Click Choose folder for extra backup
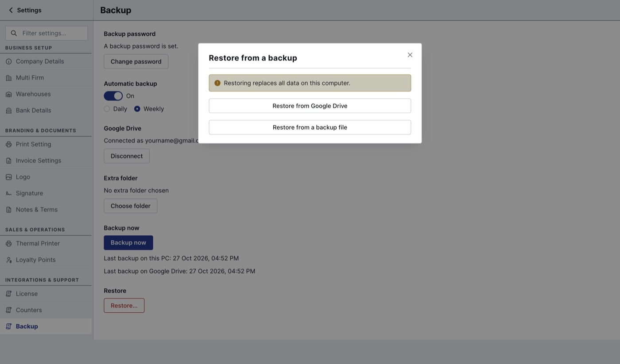The image size is (620, 364). point(131,206)
